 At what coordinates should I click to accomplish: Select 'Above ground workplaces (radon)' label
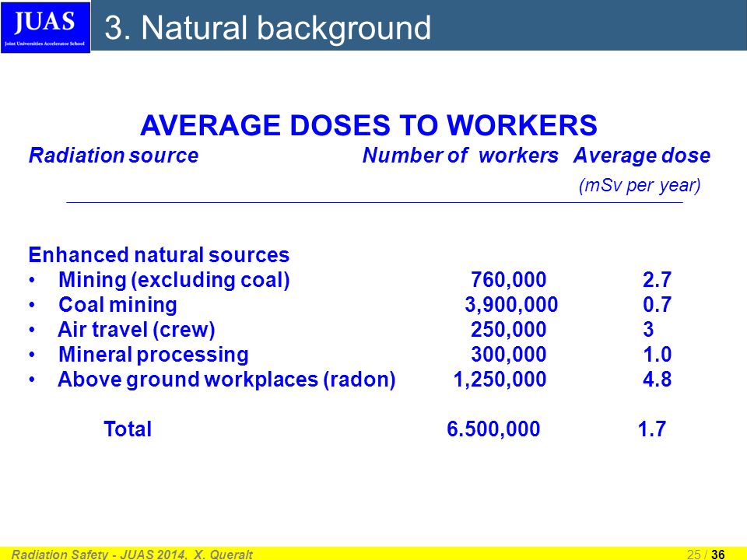[x=226, y=380]
